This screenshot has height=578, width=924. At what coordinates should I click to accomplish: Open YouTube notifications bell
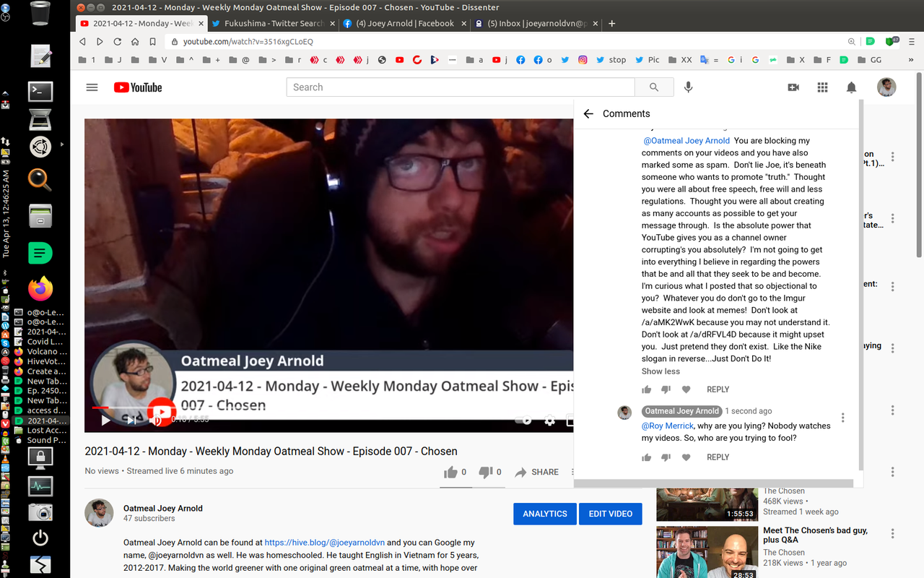tap(851, 87)
